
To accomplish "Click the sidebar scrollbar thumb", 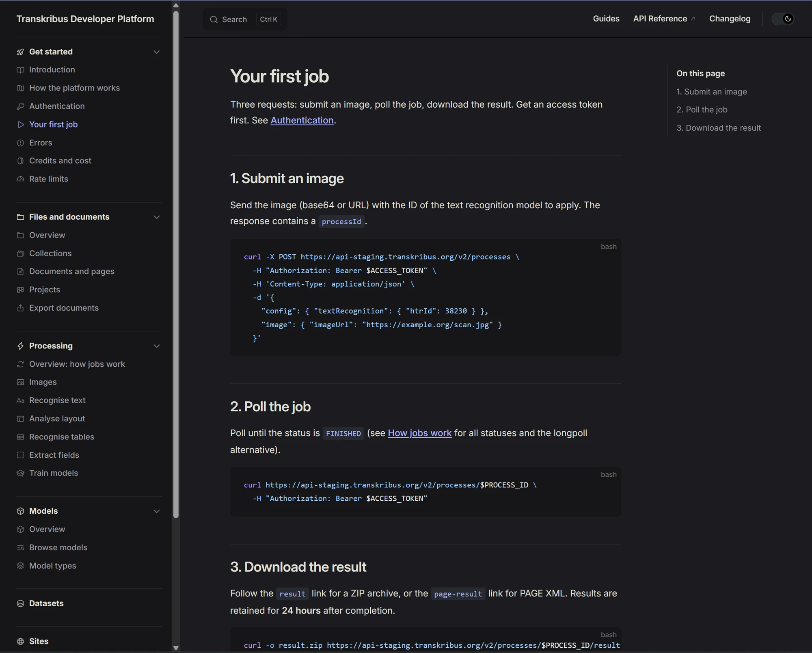I will click(176, 264).
